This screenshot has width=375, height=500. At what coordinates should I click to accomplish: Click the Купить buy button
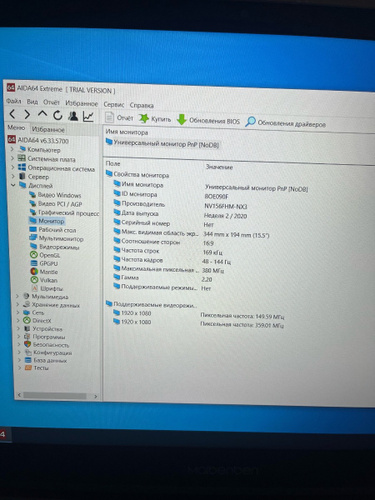pyautogui.click(x=155, y=119)
